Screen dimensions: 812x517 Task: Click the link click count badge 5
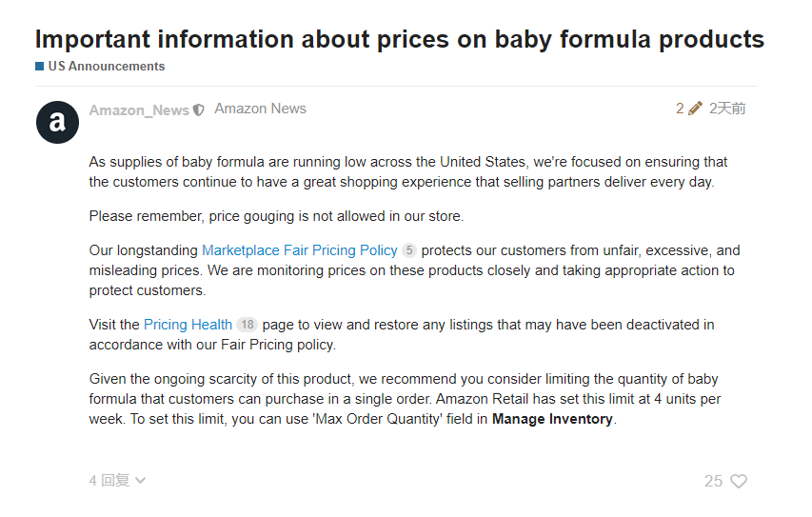pyautogui.click(x=409, y=251)
